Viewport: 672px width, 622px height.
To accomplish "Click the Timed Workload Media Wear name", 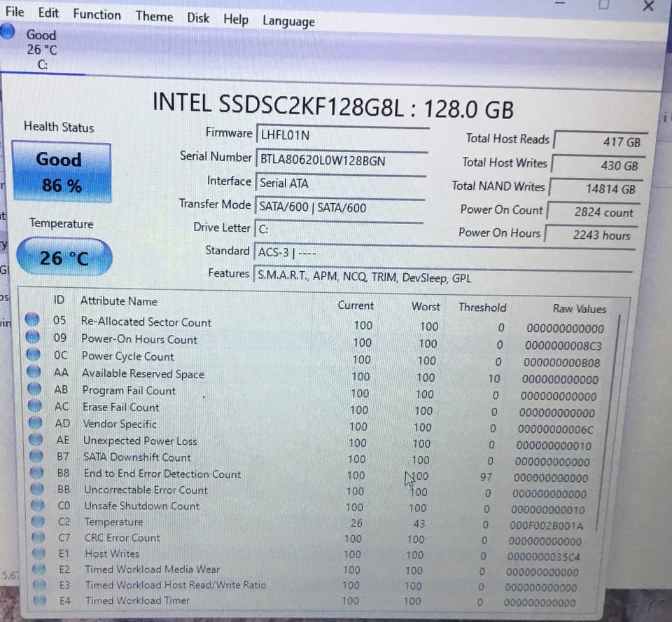I will tap(153, 569).
